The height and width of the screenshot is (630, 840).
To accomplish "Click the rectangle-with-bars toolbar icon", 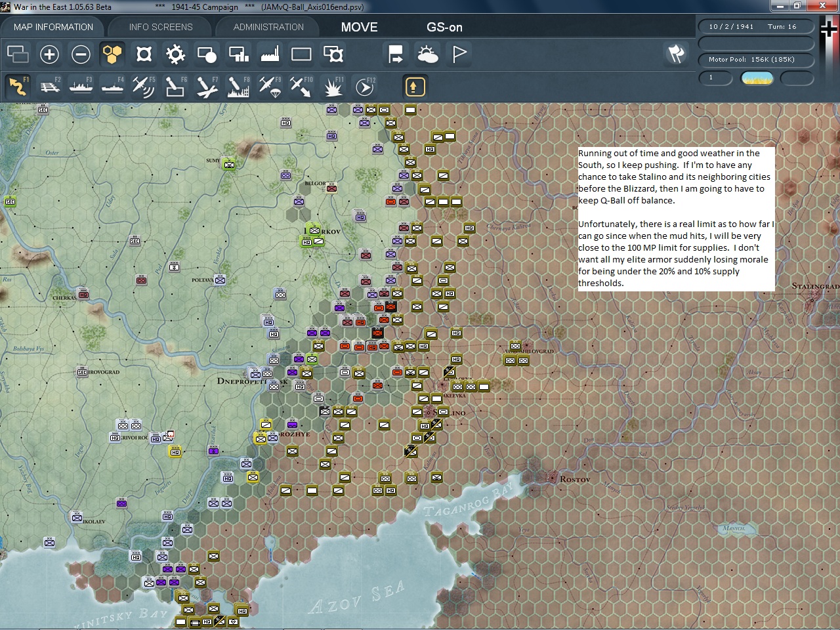I will pos(238,54).
